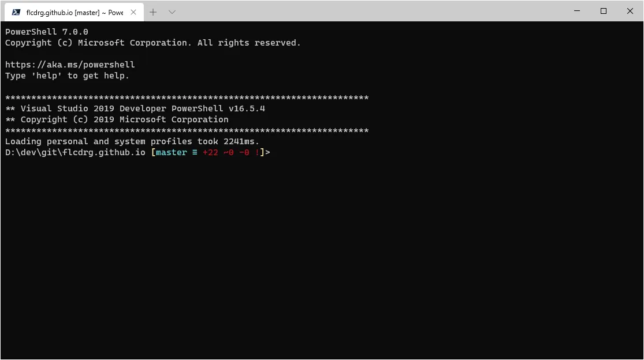Minimize the Windows Terminal window
Viewport: 644px width, 360px height.
point(576,11)
